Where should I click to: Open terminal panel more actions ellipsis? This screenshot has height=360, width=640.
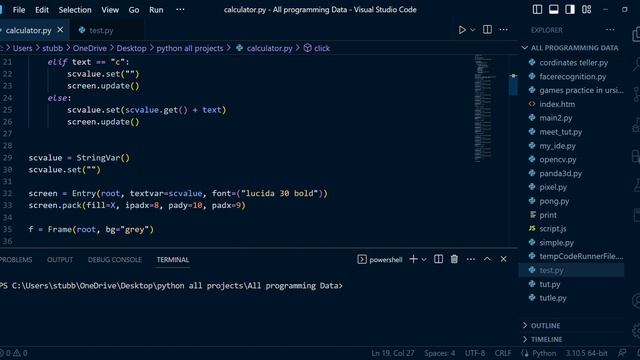pos(471,259)
